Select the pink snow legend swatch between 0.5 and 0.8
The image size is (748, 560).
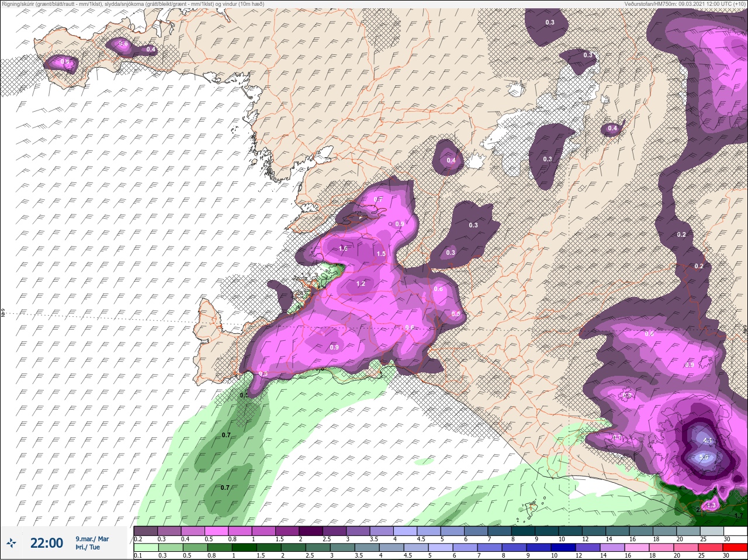[x=216, y=531]
